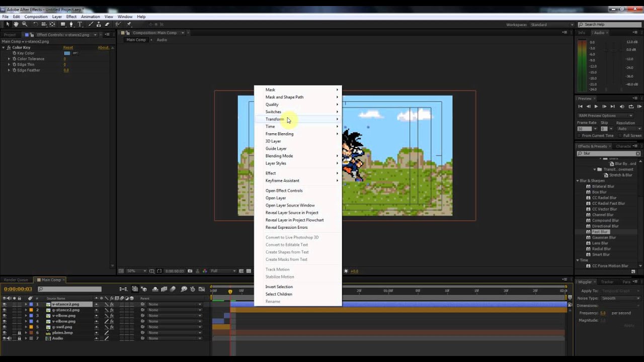
Task: Mute the Audio layer speaker
Action: point(9,338)
